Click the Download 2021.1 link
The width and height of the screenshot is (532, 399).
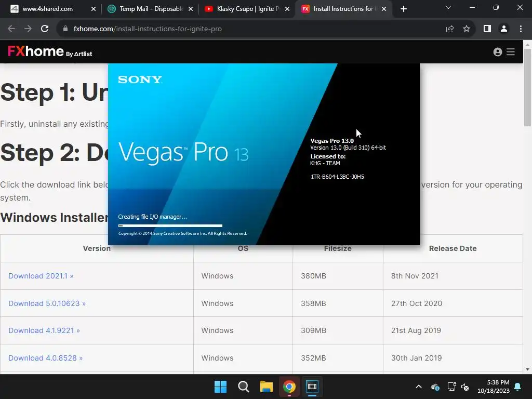(41, 276)
